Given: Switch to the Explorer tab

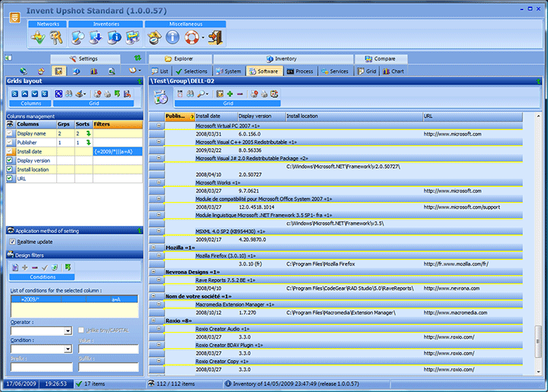Looking at the screenshot, I should 180,58.
